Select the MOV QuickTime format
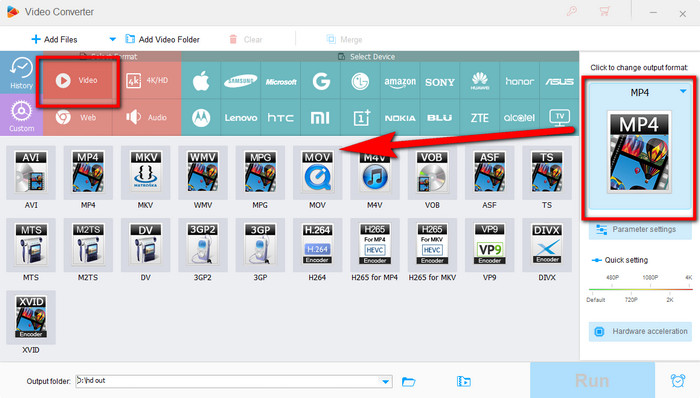 [317, 172]
